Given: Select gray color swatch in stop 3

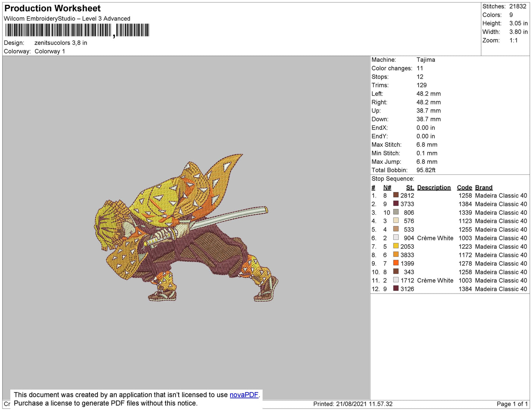Looking at the screenshot, I should pos(396,212).
